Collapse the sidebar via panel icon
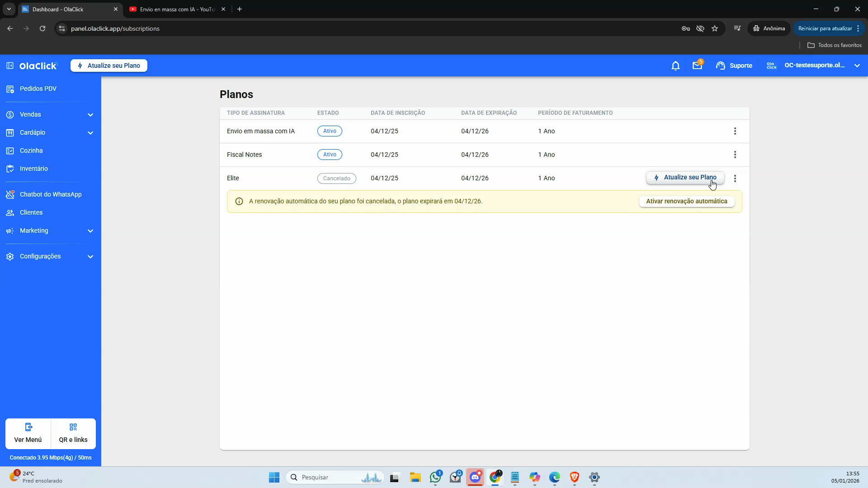Image resolution: width=868 pixels, height=488 pixels. click(x=10, y=66)
